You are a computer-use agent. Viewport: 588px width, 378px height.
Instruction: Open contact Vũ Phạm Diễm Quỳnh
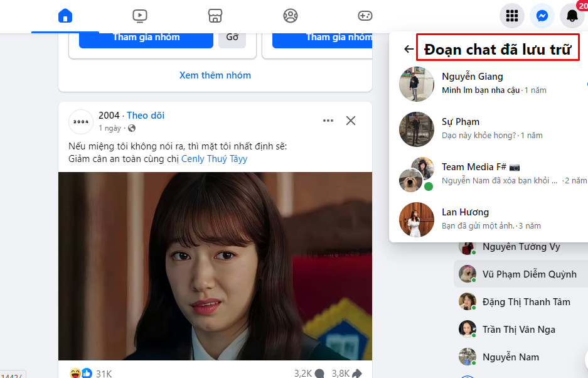(521, 274)
